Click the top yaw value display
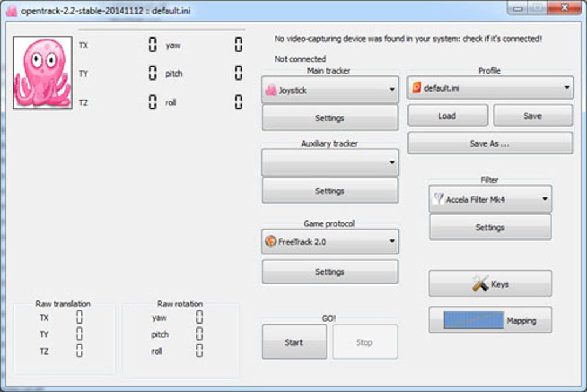 tap(238, 44)
